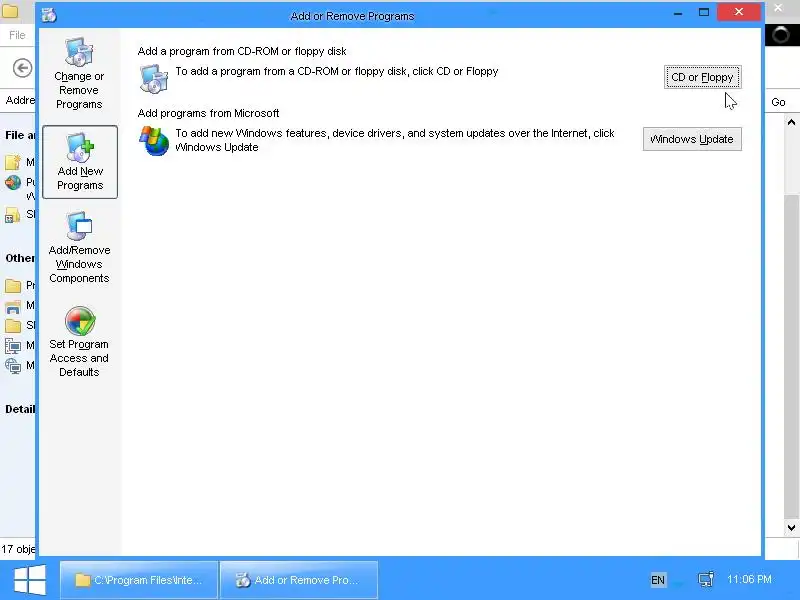The image size is (800, 600).
Task: Click the Add or Remove Programs title icon
Action: click(x=49, y=15)
